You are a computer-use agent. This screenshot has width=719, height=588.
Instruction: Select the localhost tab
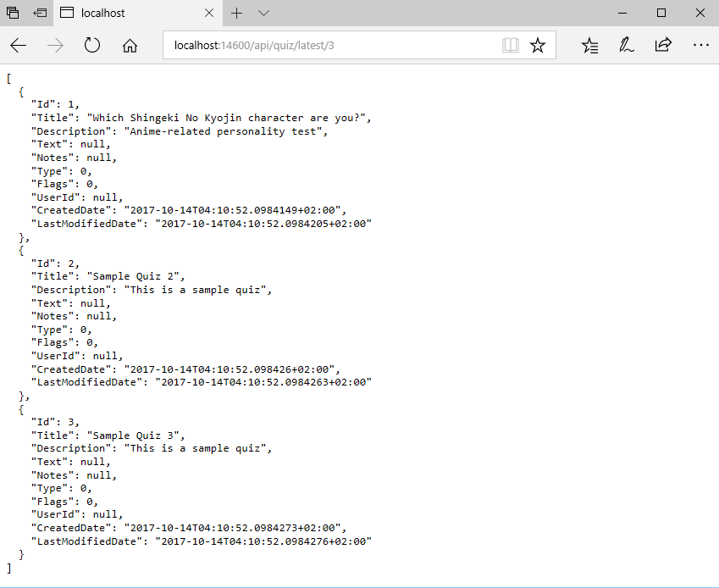[x=138, y=13]
